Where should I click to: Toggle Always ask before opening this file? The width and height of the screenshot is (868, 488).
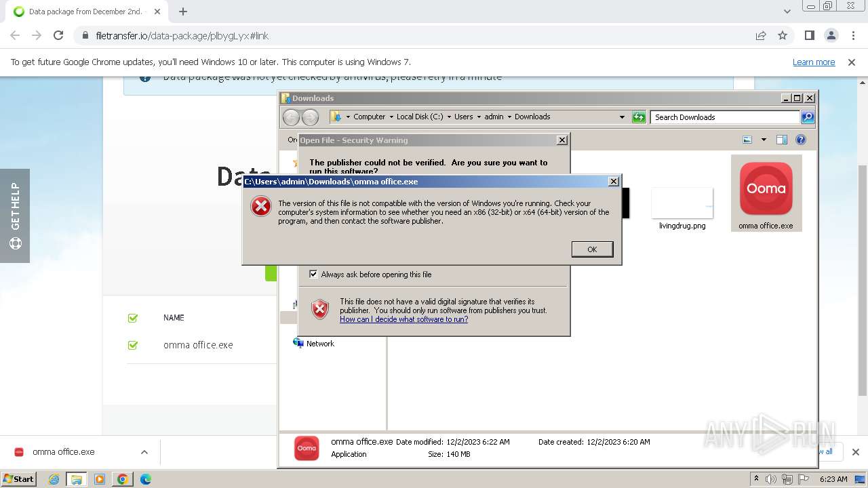(x=313, y=274)
